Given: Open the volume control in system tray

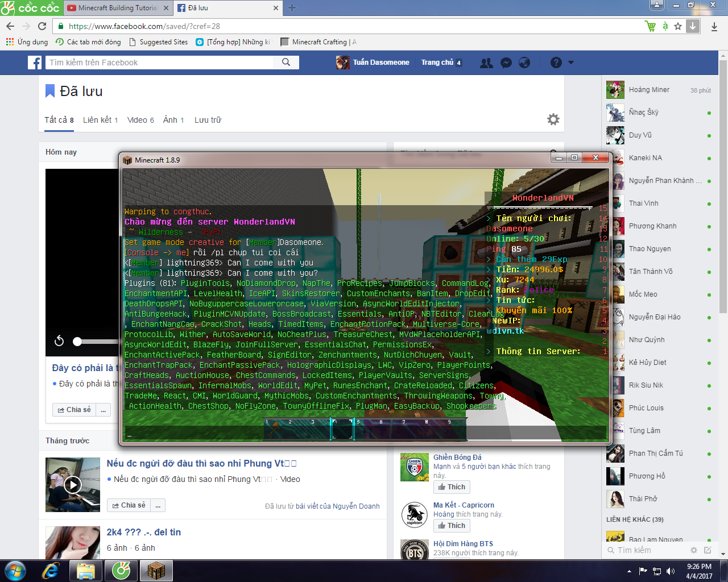Looking at the screenshot, I should [671, 571].
